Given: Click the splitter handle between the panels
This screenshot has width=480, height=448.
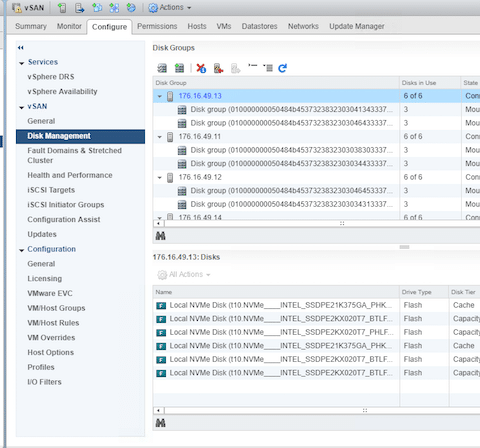Looking at the screenshot, I should pos(404,247).
